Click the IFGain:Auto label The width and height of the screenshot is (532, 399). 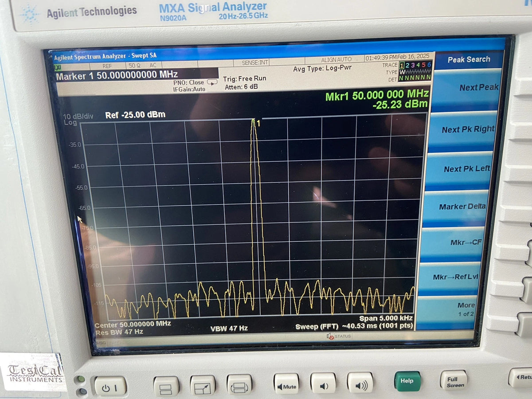(x=189, y=90)
